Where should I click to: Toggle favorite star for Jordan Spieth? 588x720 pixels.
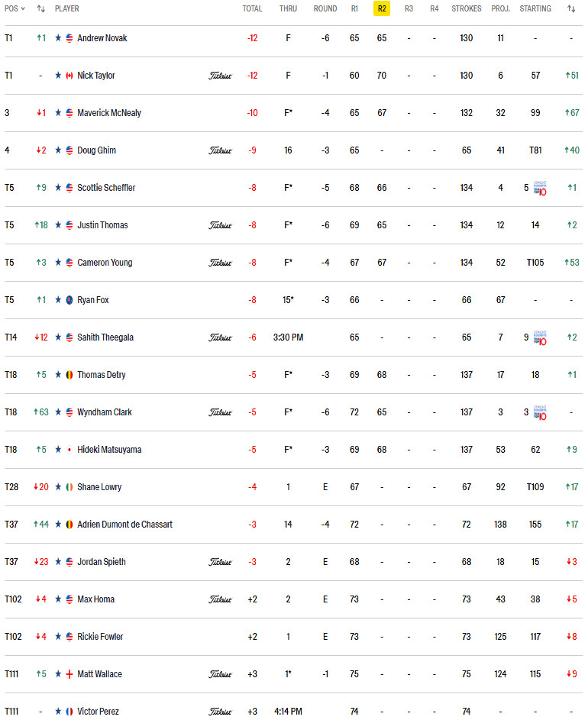[x=58, y=562]
